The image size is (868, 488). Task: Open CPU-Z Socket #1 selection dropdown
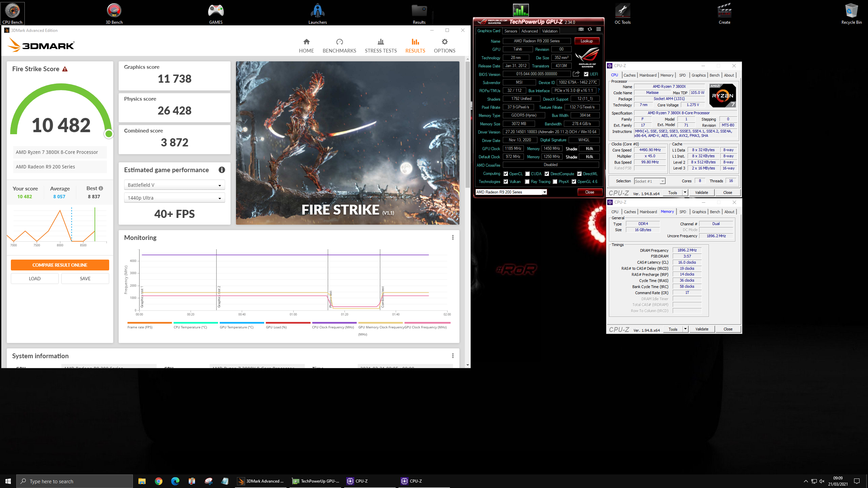[650, 181]
